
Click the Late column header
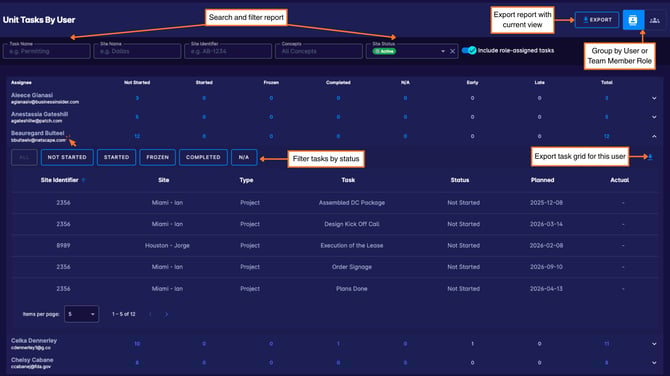click(539, 82)
